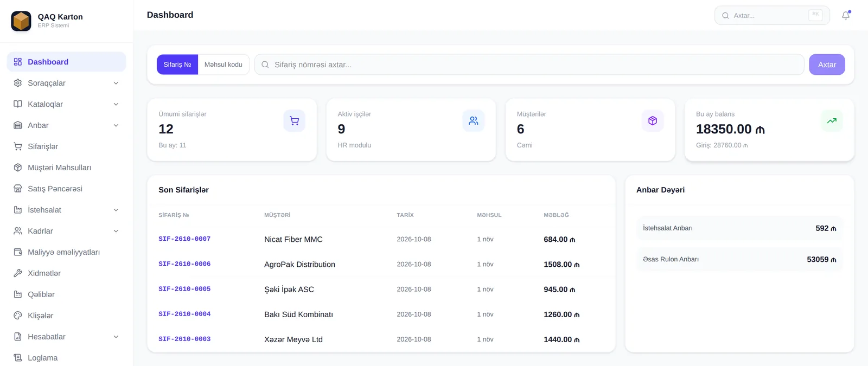Expand the Kadrlar menu chevron
The height and width of the screenshot is (366, 868).
click(x=116, y=231)
